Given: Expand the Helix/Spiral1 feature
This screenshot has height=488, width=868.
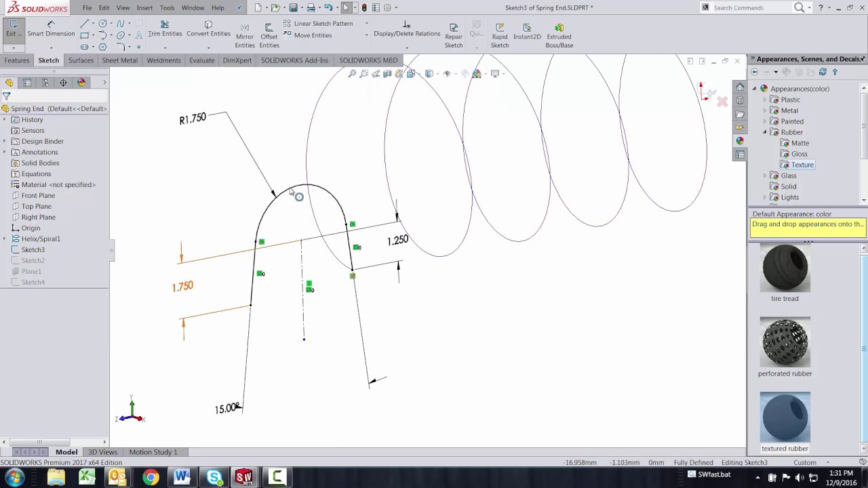Looking at the screenshot, I should pyautogui.click(x=5, y=239).
